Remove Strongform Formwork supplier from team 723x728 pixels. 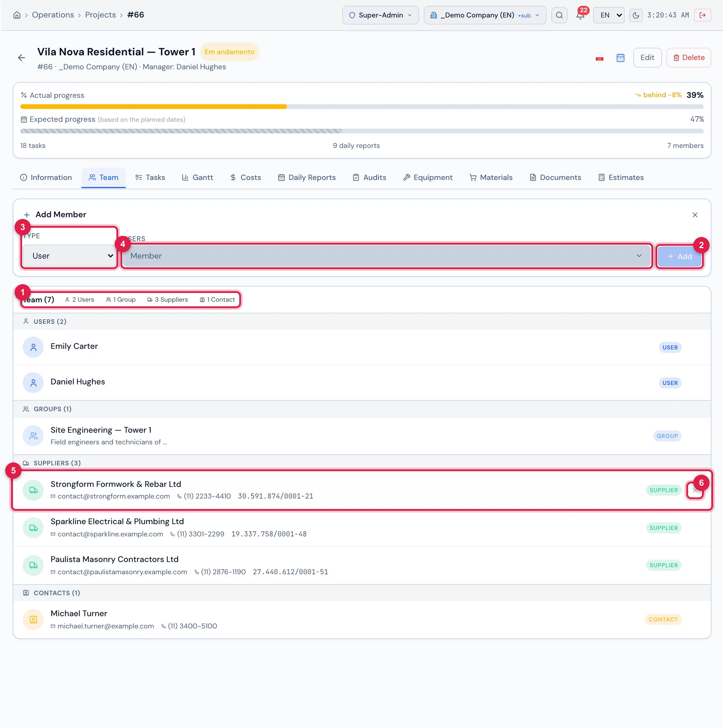pos(695,490)
